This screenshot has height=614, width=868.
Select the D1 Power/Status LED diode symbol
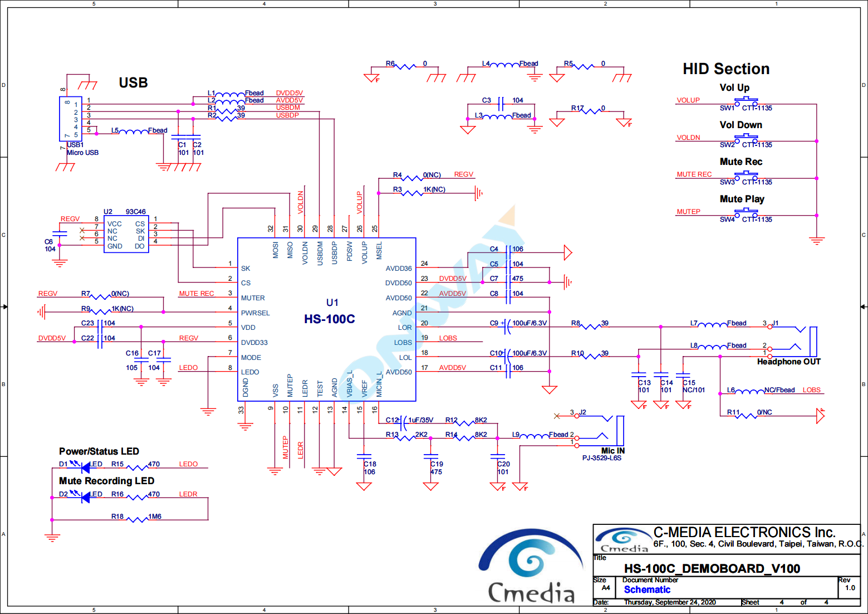(84, 467)
